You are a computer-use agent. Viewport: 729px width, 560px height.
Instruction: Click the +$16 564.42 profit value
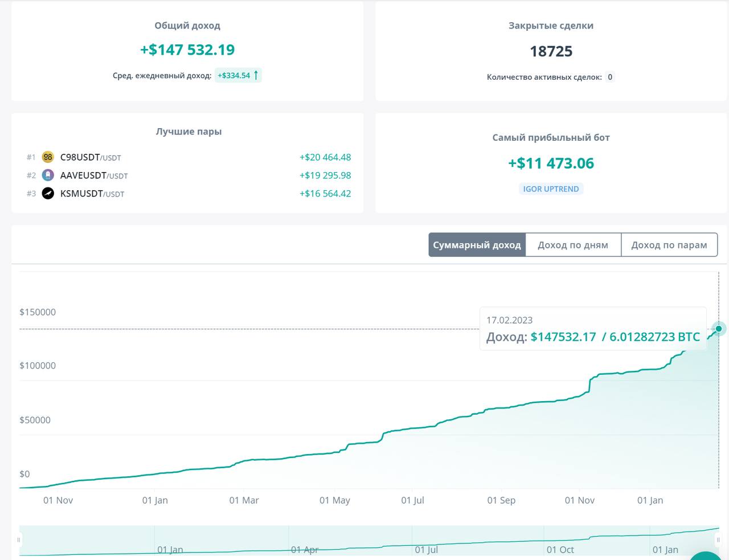(325, 194)
